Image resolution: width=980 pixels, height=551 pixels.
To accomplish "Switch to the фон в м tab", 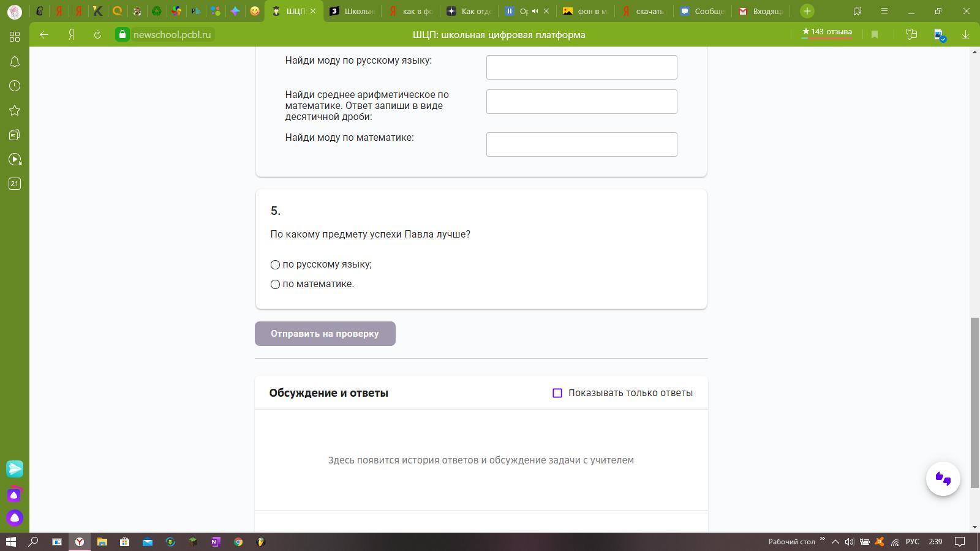I will click(586, 11).
